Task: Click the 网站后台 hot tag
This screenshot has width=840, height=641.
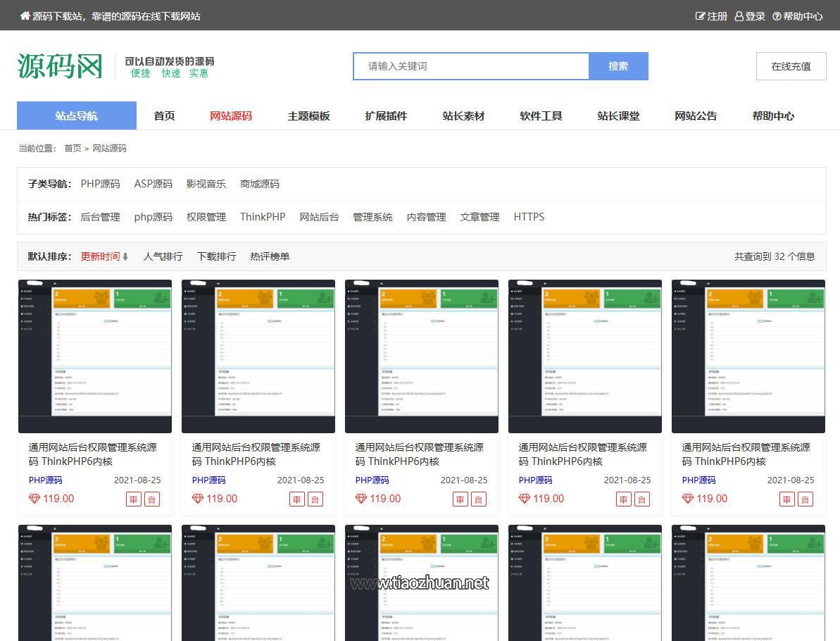Action: pos(319,216)
